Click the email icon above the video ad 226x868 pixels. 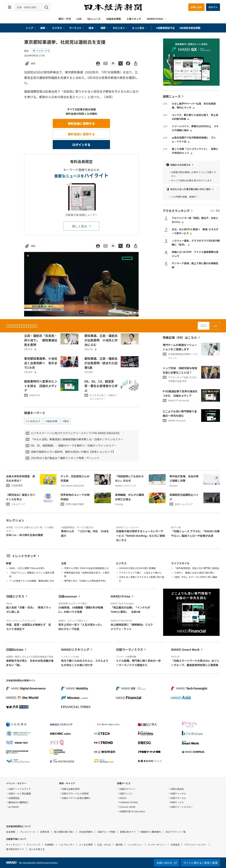(x=105, y=246)
